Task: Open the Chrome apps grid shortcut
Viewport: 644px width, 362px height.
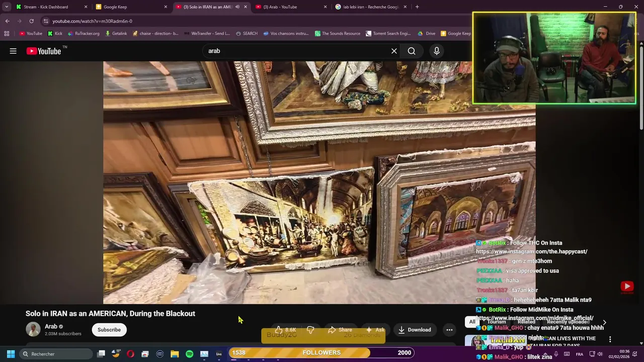Action: 7,34
